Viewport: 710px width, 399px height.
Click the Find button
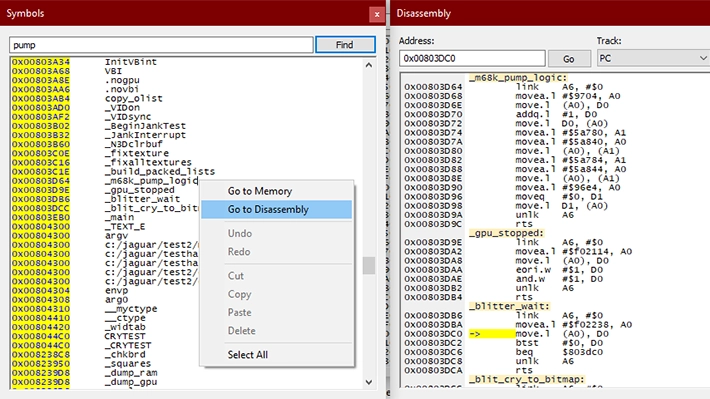(345, 45)
